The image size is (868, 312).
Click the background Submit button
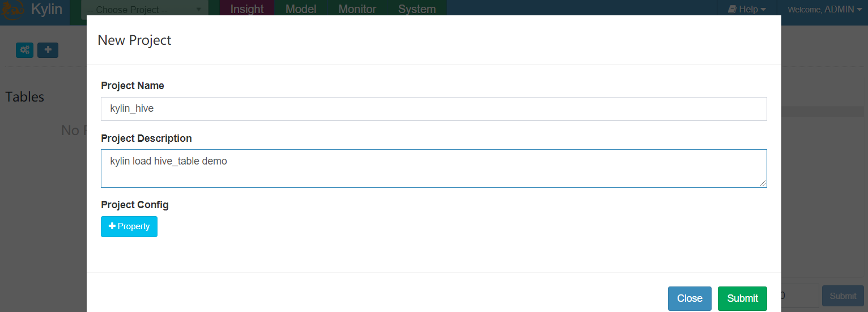click(x=843, y=296)
